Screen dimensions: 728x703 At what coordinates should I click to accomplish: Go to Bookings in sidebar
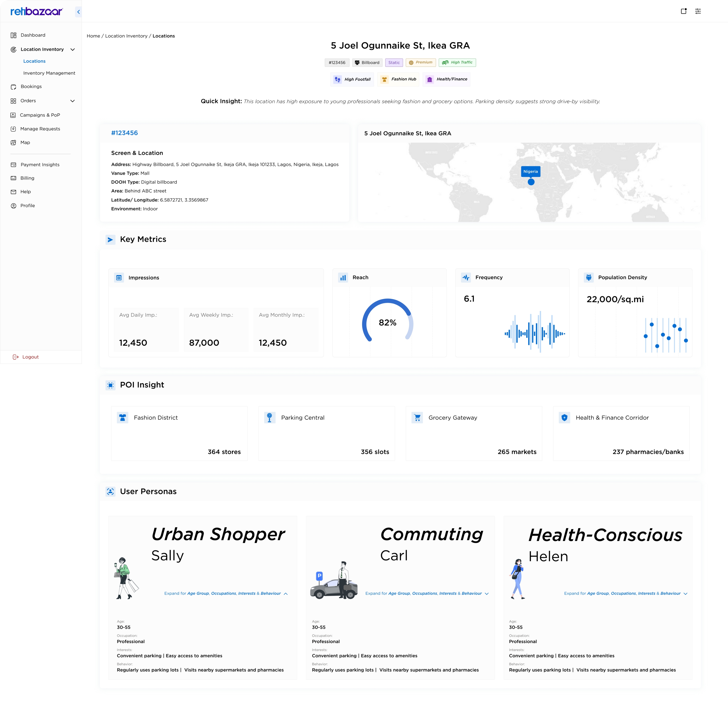pyautogui.click(x=31, y=87)
